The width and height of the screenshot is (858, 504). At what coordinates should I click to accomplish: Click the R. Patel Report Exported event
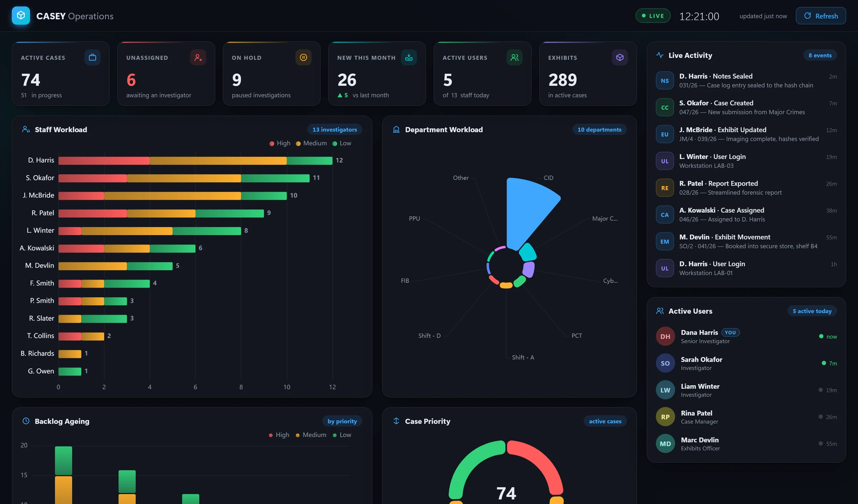[746, 188]
